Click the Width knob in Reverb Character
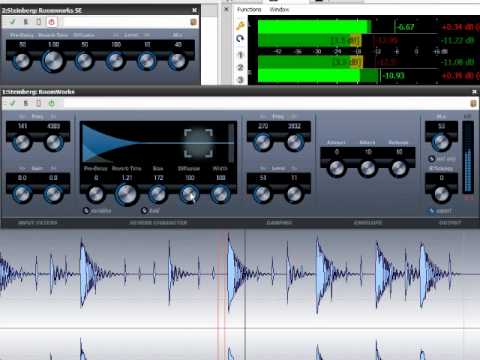This screenshot has height=360, width=480. 220,194
